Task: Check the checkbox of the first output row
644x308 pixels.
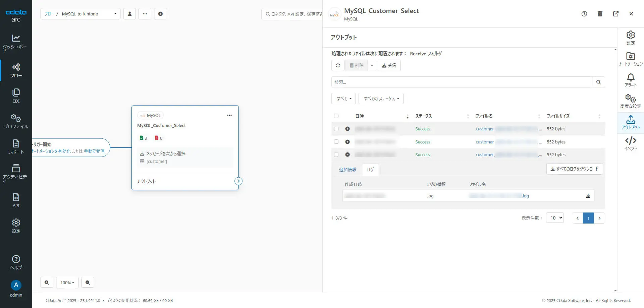Action: [336, 129]
